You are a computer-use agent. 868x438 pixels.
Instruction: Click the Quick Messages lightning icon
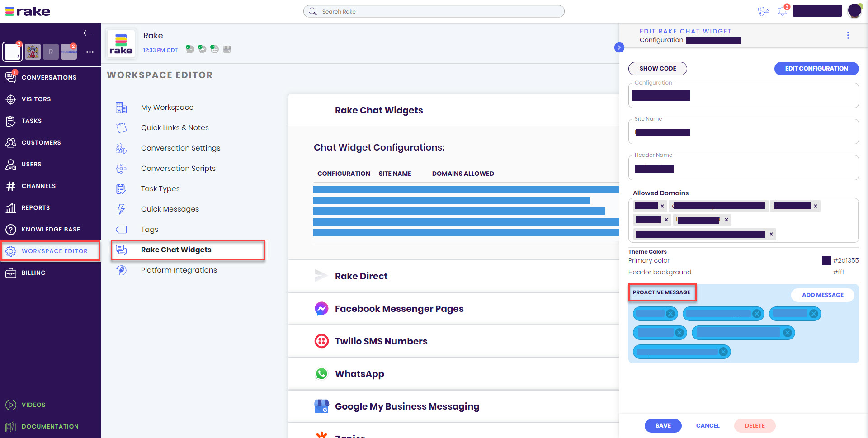(121, 209)
